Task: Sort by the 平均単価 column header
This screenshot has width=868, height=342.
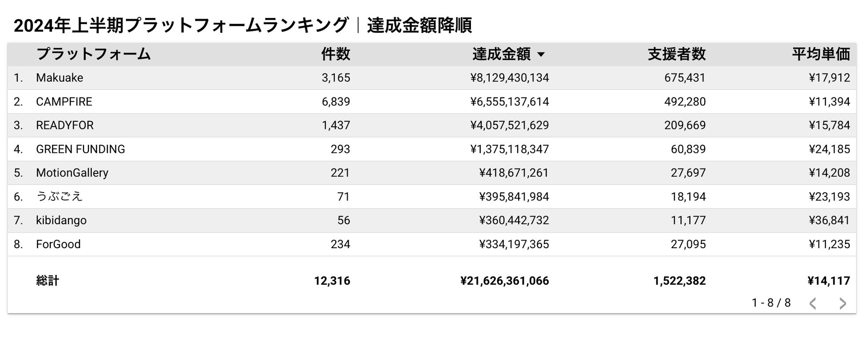Action: pos(821,54)
